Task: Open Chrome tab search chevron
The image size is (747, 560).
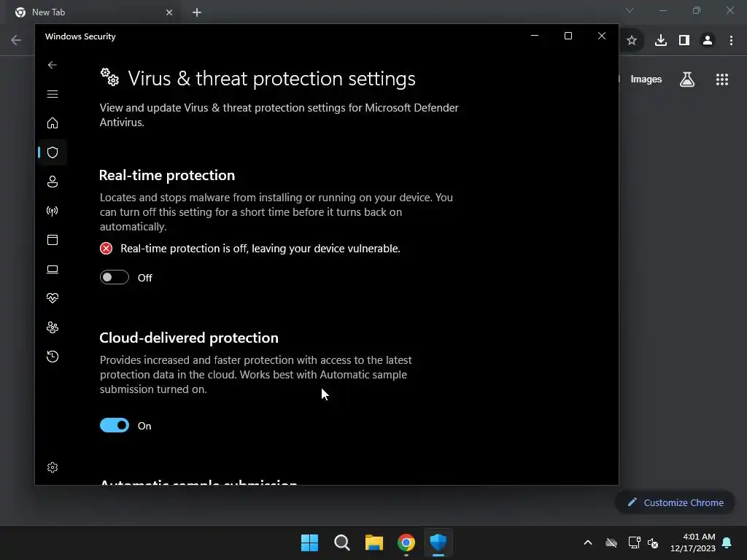Action: (630, 10)
